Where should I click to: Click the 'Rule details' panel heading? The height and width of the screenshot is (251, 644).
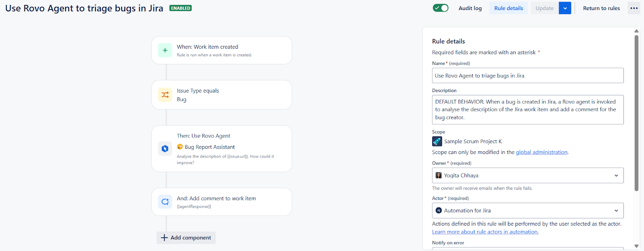(448, 41)
